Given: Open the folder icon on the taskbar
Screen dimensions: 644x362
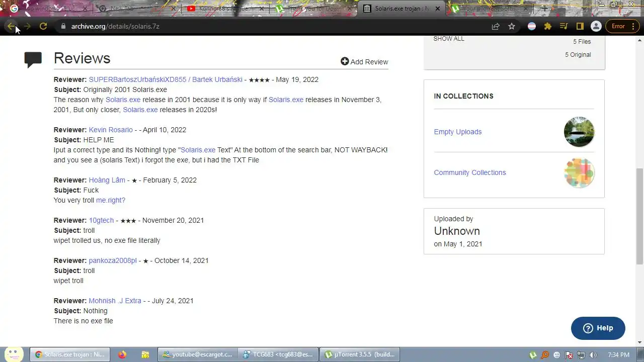Looking at the screenshot, I should 145,354.
